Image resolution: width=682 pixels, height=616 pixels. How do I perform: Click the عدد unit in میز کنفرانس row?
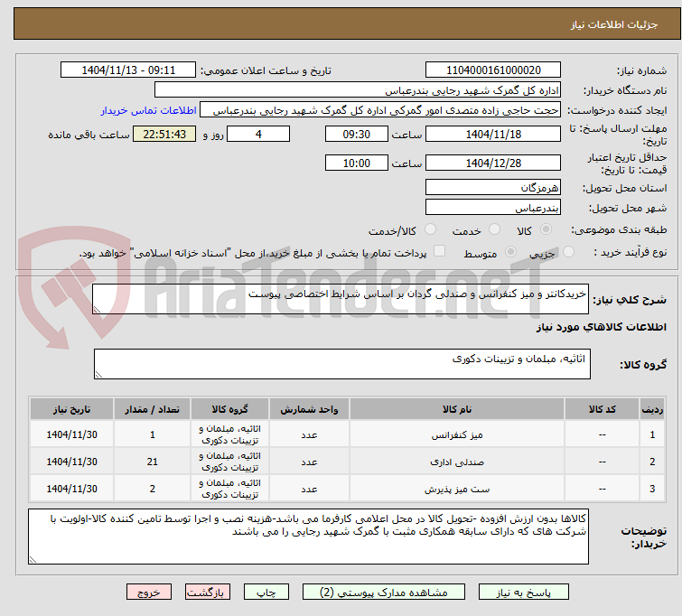(x=309, y=435)
